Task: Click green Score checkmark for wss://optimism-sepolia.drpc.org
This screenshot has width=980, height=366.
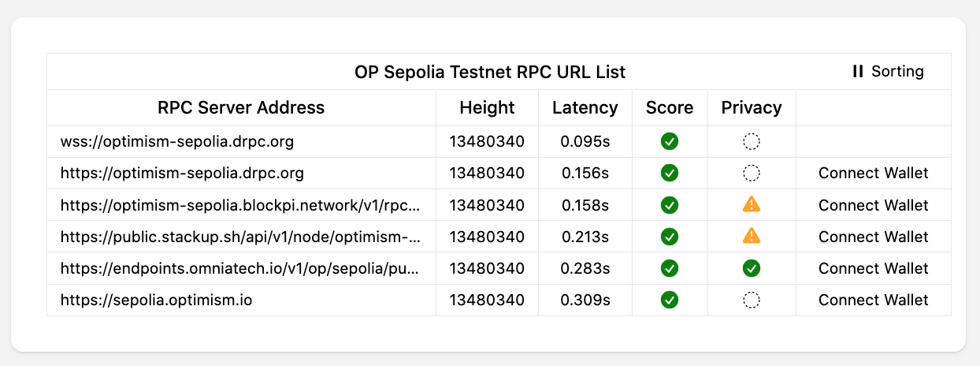Action: (x=670, y=142)
